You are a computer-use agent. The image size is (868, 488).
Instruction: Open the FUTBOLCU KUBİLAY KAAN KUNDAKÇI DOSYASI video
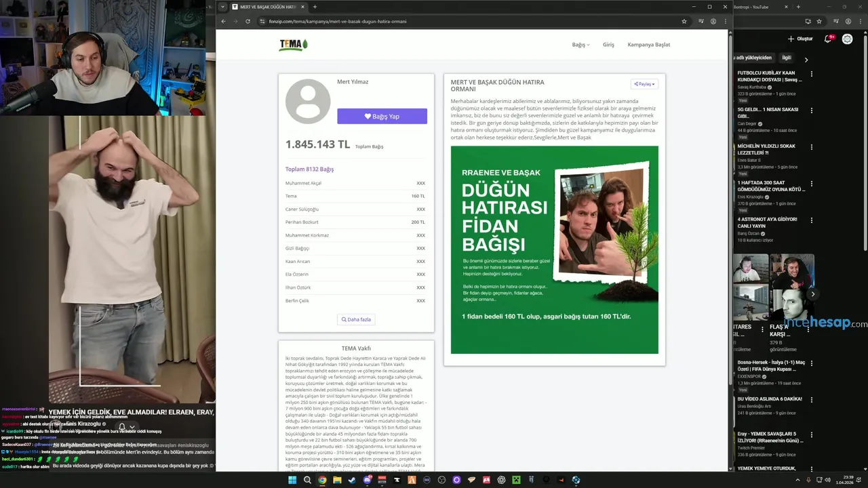tap(770, 76)
